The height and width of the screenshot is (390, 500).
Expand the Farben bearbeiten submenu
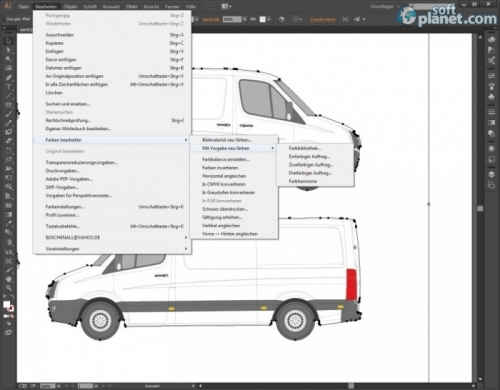(112, 140)
